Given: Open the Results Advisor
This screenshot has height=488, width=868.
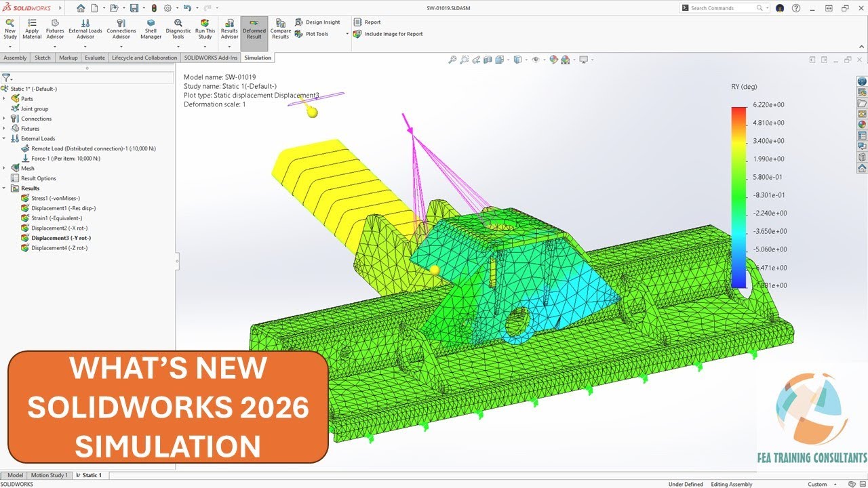Looking at the screenshot, I should point(229,30).
